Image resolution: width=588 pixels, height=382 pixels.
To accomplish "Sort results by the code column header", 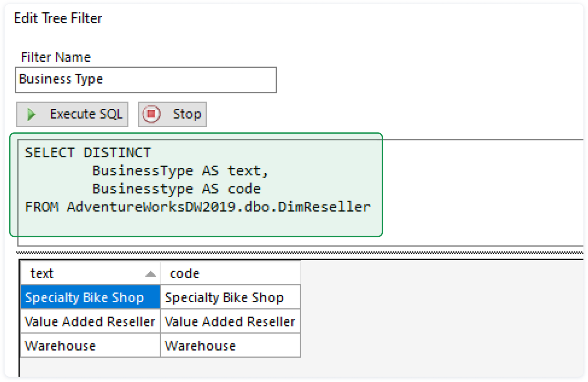I will pos(185,274).
